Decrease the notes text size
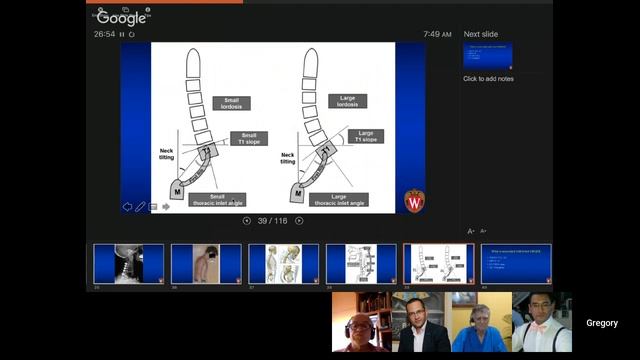Screen dimensions: 640x360 483,231
